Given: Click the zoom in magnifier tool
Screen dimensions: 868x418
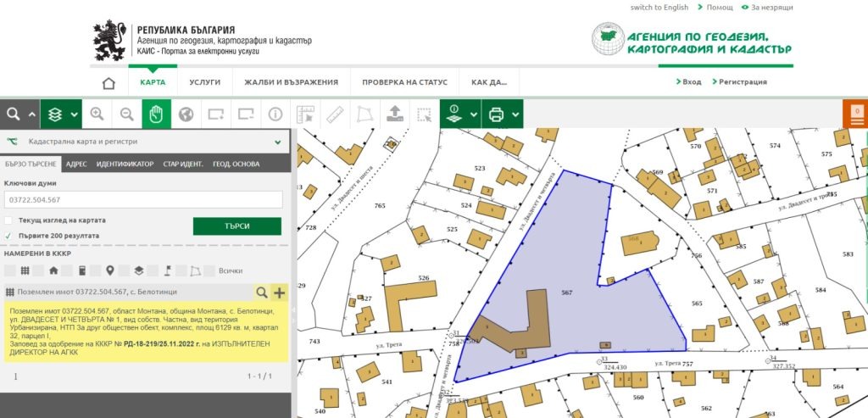Looking at the screenshot, I should pyautogui.click(x=97, y=114).
